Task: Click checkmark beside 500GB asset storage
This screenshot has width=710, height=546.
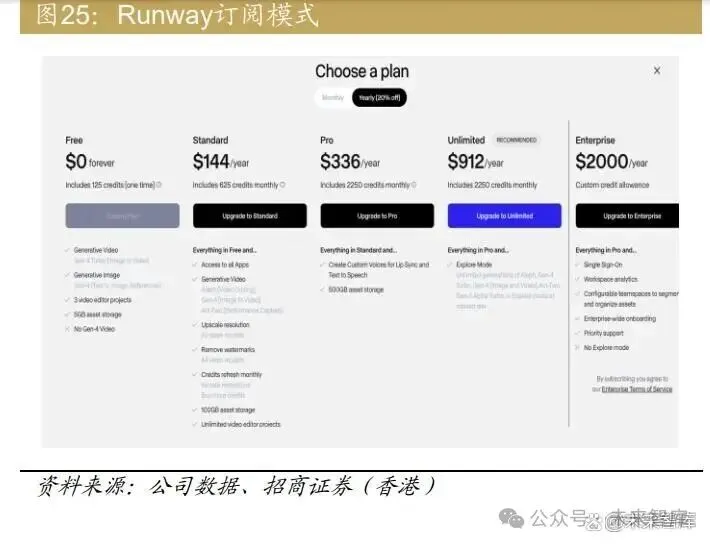Action: (x=322, y=289)
